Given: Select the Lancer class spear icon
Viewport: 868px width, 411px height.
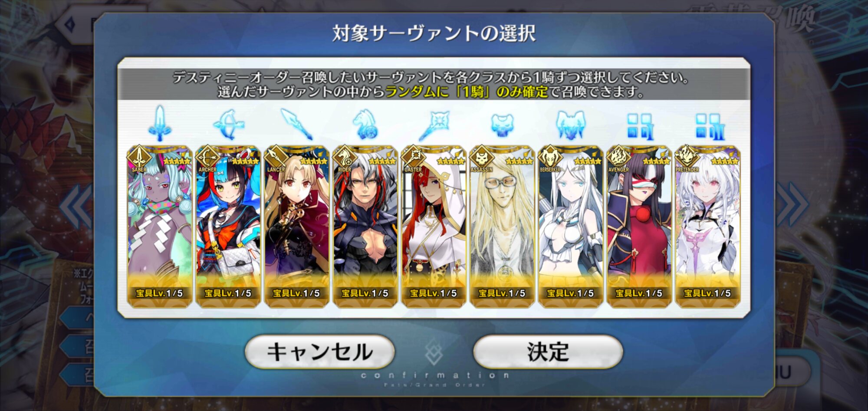Looking at the screenshot, I should [297, 124].
